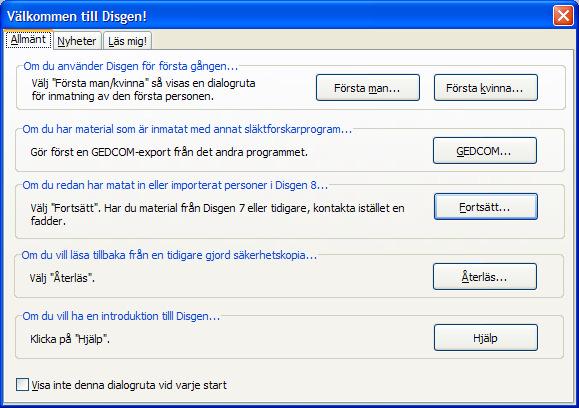Start GEDCOM import with GEDCOM... button
The width and height of the screenshot is (579, 408).
point(484,151)
